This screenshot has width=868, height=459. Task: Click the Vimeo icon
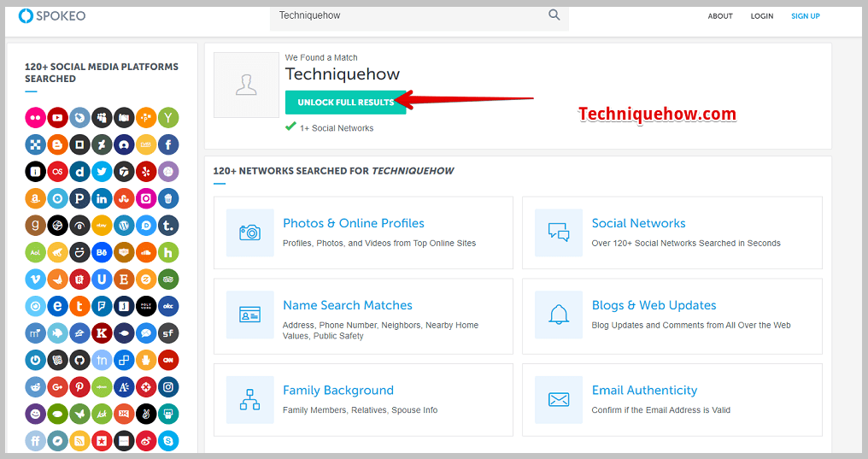pos(35,279)
